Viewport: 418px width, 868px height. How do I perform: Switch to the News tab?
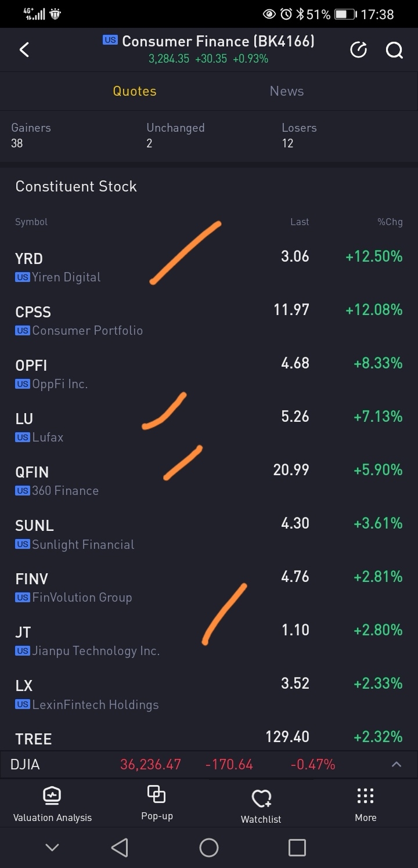point(287,91)
